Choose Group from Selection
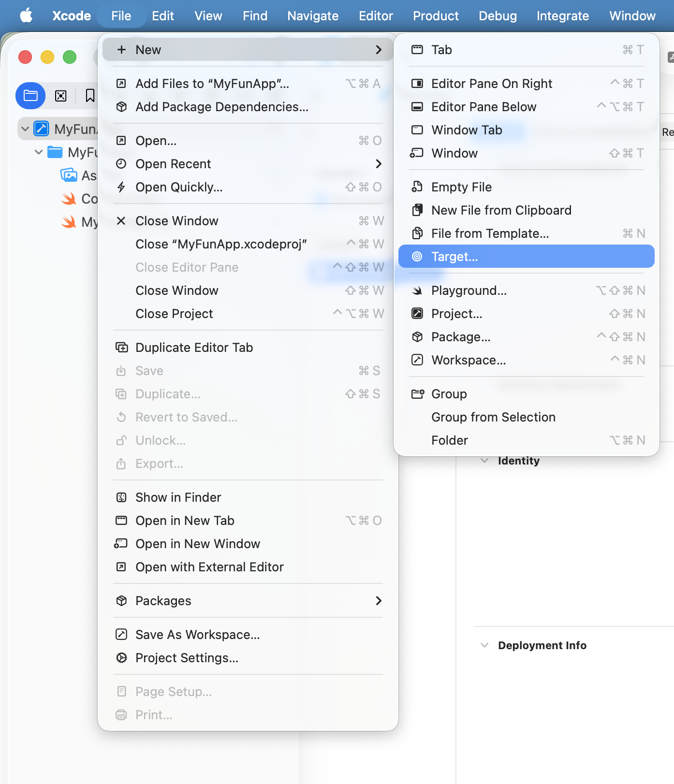The height and width of the screenshot is (784, 674). click(527, 417)
